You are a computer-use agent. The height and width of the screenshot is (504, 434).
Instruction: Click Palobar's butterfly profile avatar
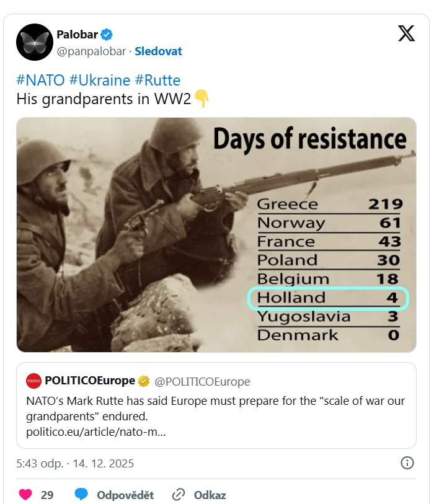(34, 42)
